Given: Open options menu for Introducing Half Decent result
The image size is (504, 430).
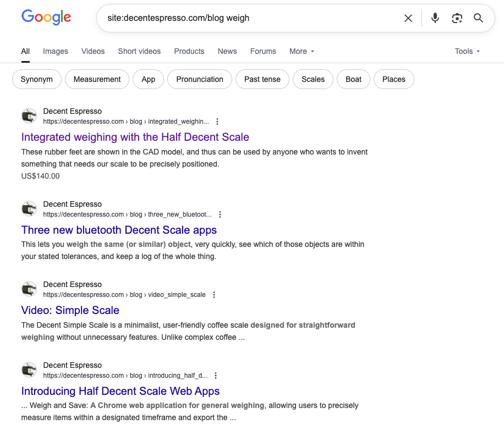Looking at the screenshot, I should [x=216, y=376].
